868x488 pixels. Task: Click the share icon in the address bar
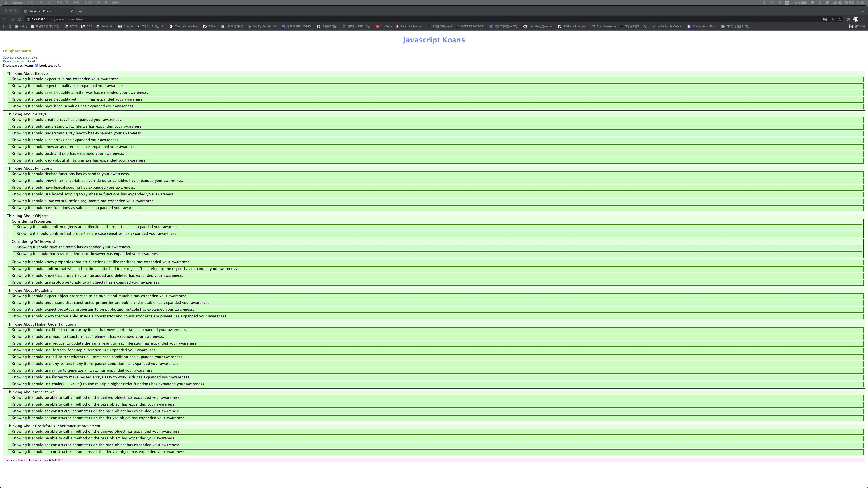pos(832,19)
